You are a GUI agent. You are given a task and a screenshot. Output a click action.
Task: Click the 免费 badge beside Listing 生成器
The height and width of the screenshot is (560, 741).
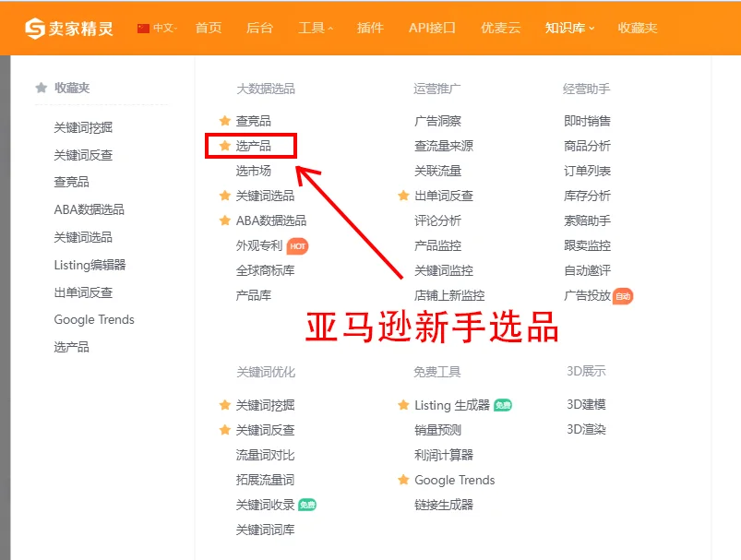503,405
